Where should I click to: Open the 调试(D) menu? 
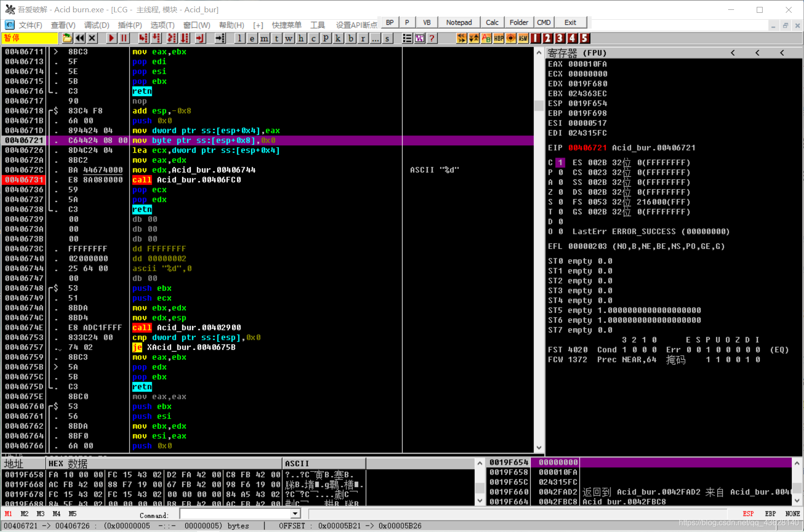[x=97, y=25]
